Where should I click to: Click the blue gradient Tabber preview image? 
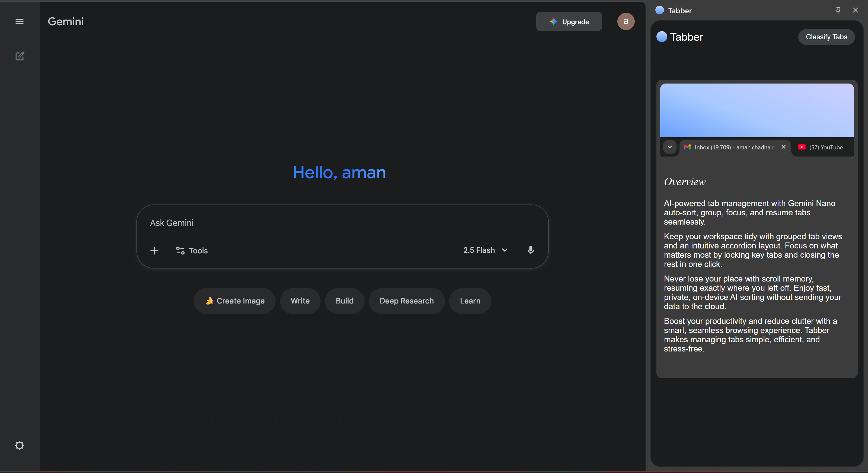tap(757, 110)
